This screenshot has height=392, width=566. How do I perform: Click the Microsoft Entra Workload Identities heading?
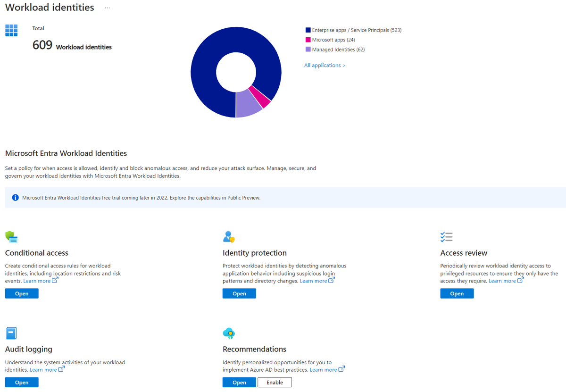coord(66,153)
